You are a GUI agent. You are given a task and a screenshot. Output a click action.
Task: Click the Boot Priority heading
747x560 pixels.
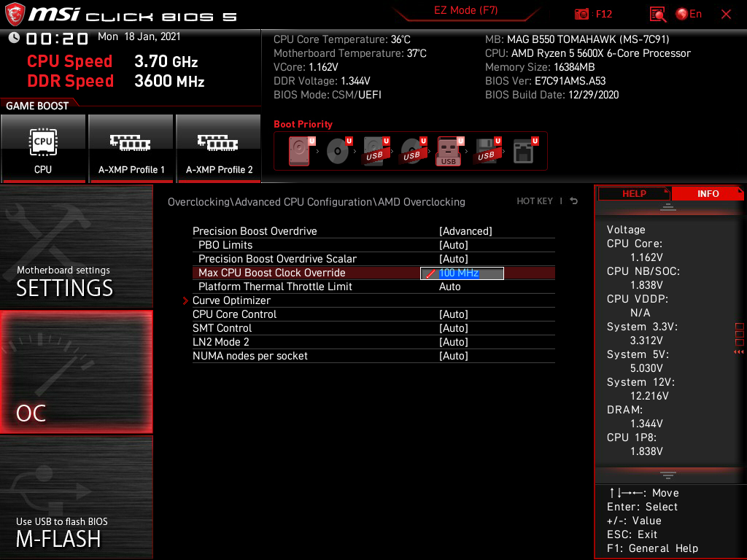click(303, 124)
